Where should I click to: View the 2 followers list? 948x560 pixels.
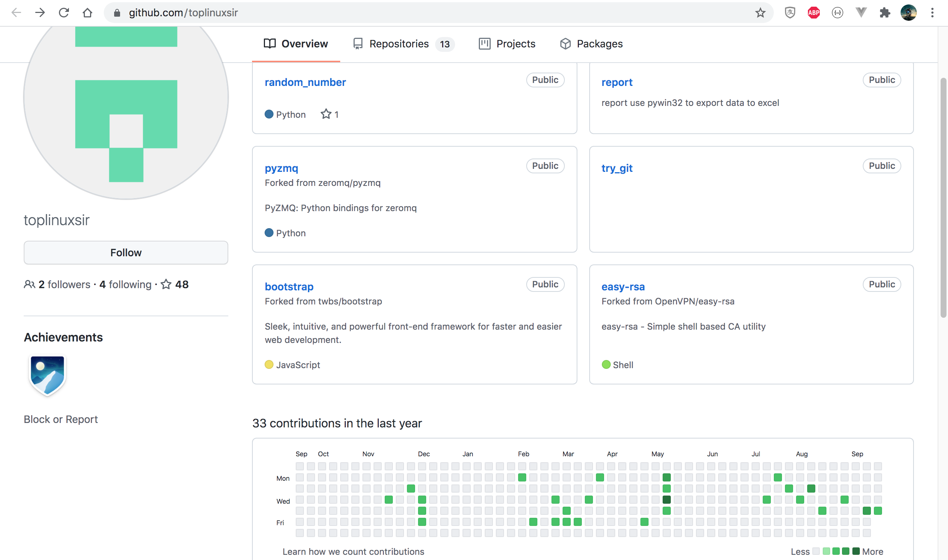57,284
